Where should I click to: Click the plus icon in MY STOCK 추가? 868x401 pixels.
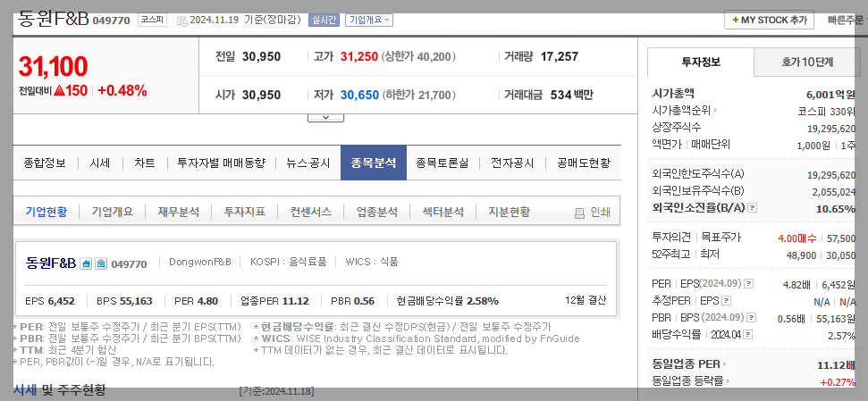[x=735, y=20]
